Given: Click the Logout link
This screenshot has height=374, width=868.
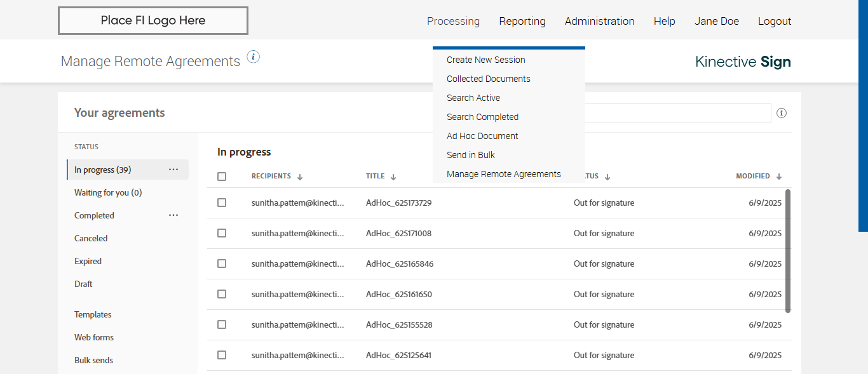Looking at the screenshot, I should click(x=775, y=21).
